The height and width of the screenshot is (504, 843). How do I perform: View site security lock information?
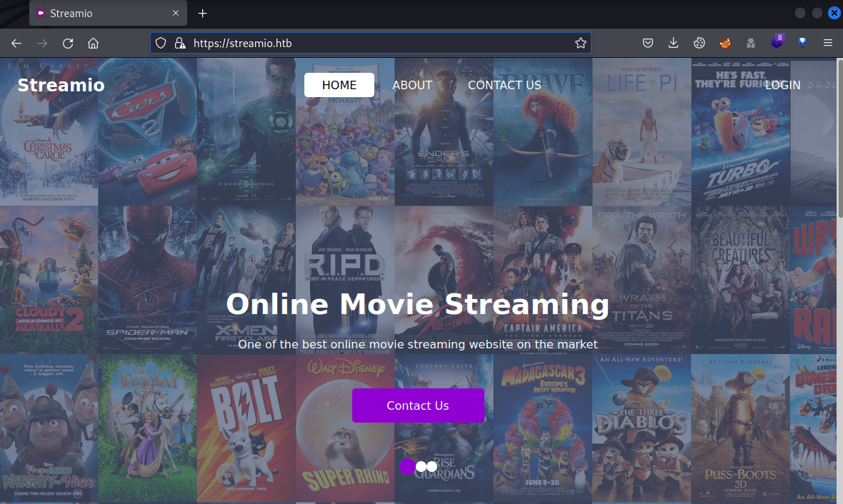click(180, 43)
